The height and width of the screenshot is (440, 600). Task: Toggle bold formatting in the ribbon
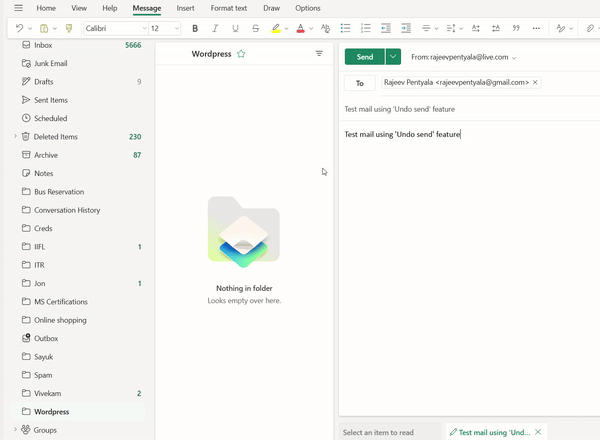click(195, 29)
